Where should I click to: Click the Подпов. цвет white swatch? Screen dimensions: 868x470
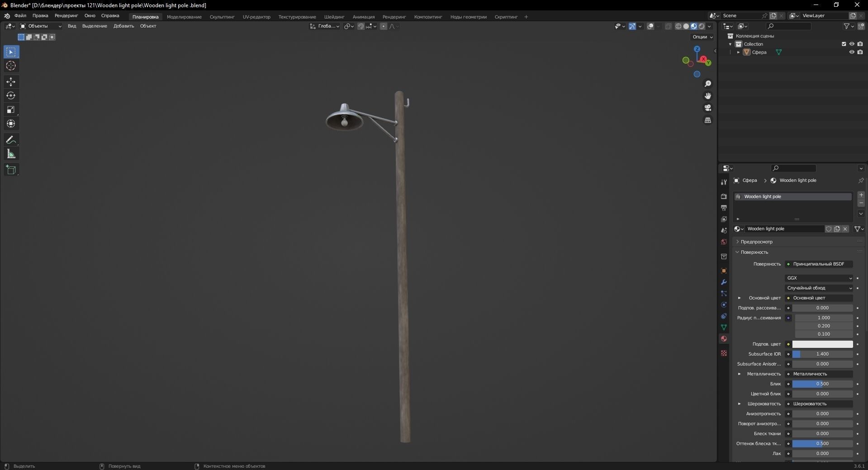point(822,344)
